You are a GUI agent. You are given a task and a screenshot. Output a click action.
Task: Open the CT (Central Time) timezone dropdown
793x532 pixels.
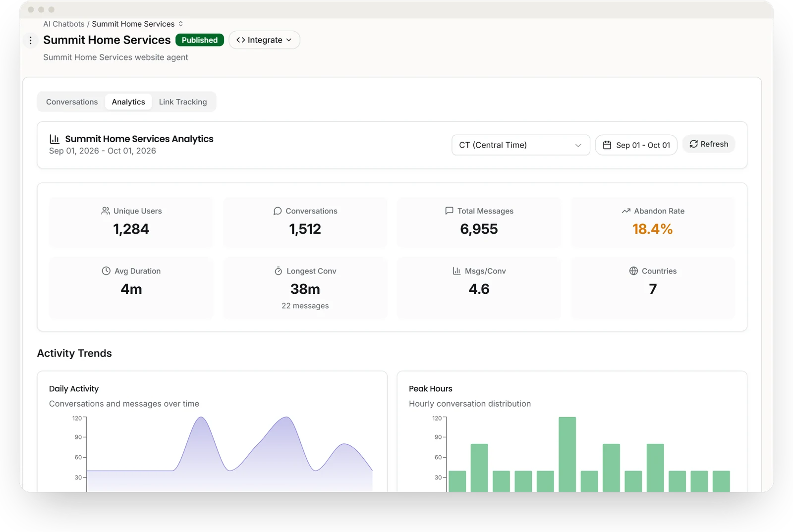520,145
